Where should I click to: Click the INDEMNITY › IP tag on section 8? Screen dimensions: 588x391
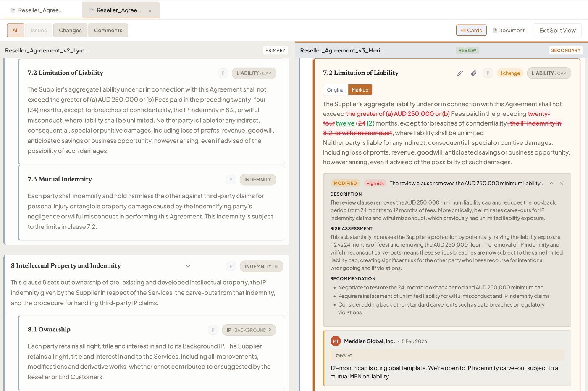[x=261, y=266]
